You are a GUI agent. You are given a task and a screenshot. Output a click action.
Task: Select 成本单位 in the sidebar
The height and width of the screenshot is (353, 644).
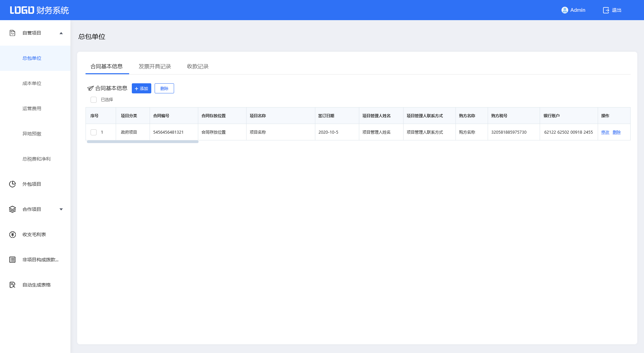click(32, 83)
